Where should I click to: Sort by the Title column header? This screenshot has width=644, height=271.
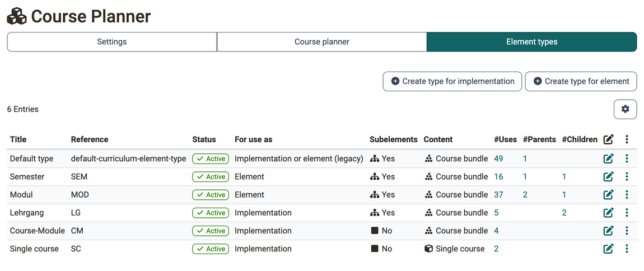tap(18, 139)
